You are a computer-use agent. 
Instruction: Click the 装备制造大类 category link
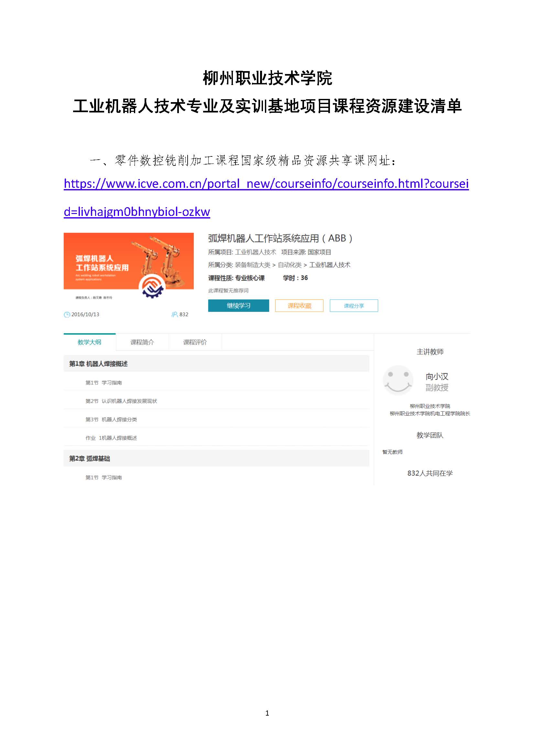[253, 265]
